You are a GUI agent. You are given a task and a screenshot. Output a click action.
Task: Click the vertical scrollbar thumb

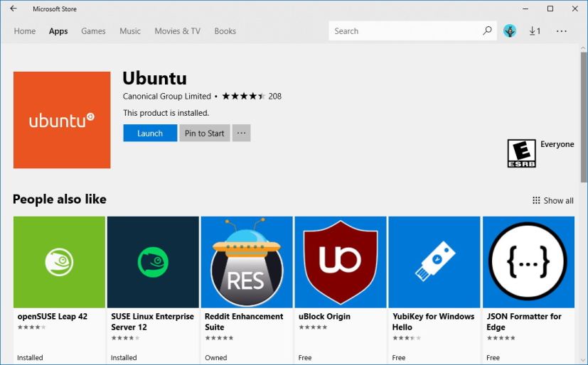coord(584,116)
